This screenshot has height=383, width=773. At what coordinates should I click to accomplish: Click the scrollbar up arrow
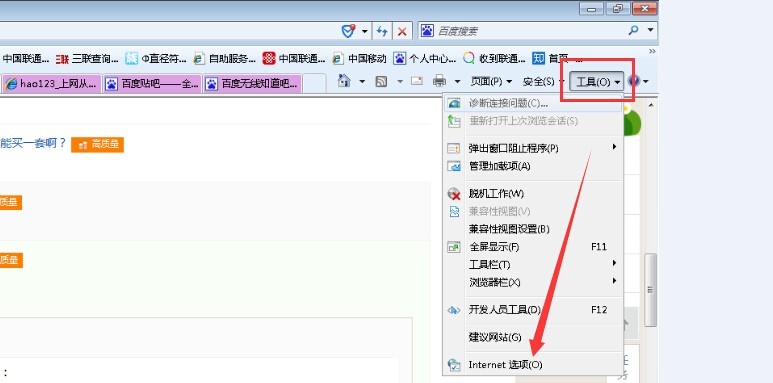(x=650, y=104)
